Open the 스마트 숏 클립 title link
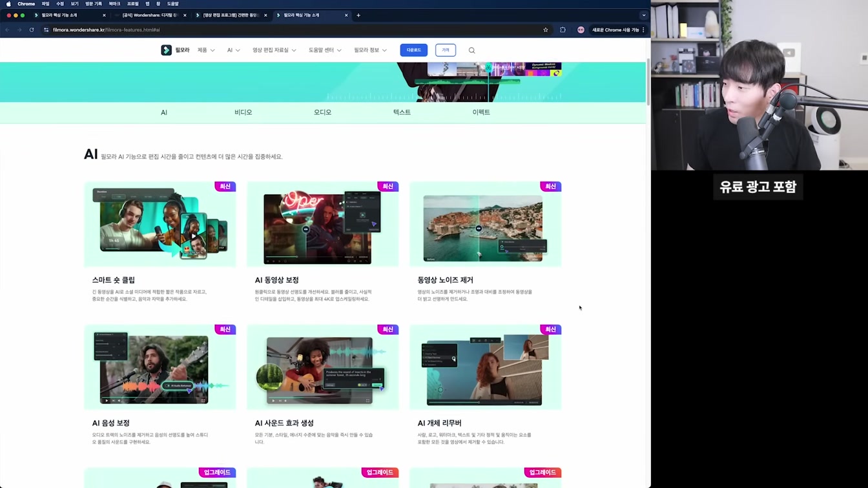 (x=114, y=280)
